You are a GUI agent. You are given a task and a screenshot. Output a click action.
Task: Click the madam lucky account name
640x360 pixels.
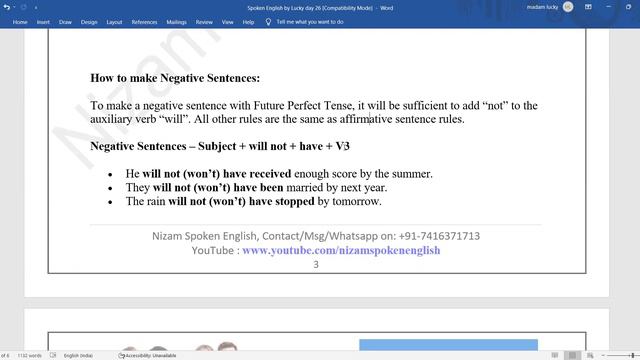[542, 7]
